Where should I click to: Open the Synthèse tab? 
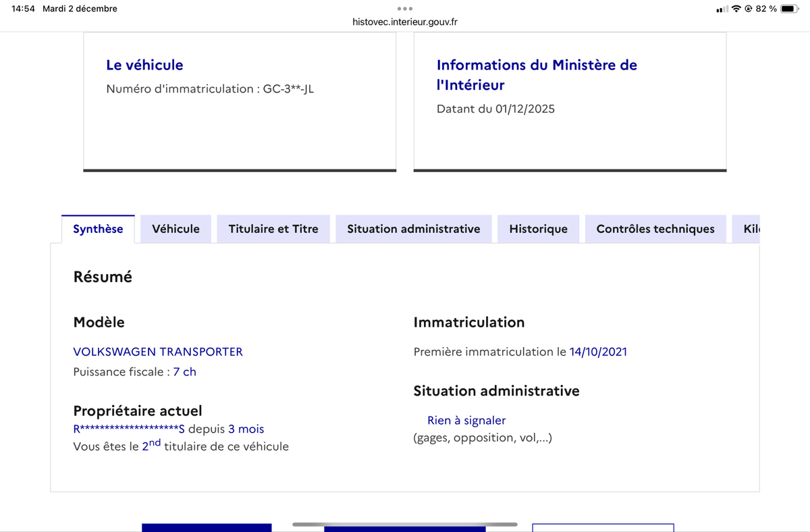coord(98,229)
